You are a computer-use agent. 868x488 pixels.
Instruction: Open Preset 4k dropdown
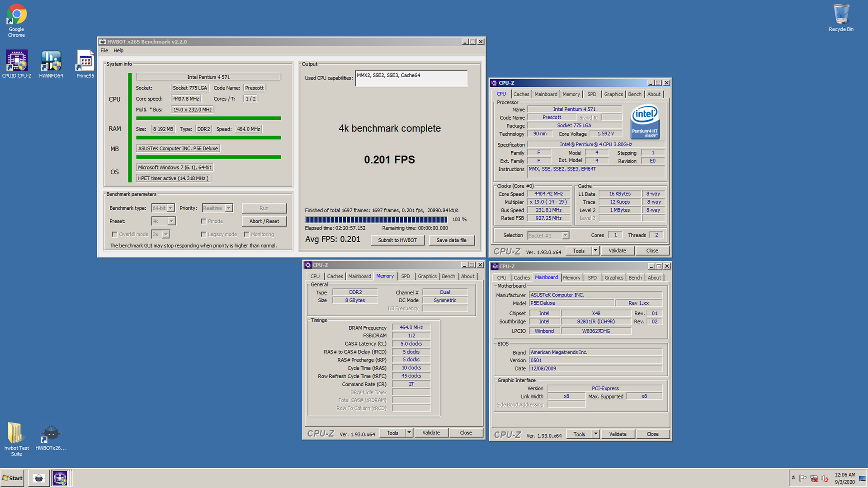tap(171, 221)
